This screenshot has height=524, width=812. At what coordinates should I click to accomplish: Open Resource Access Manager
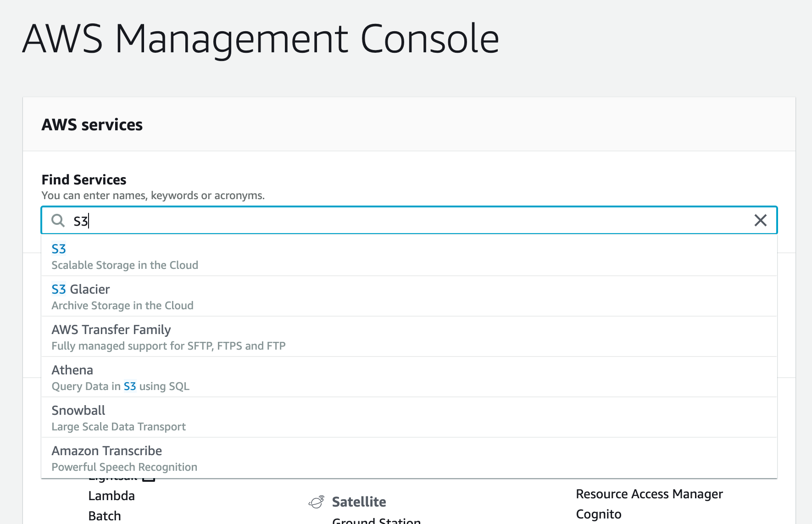click(x=649, y=494)
